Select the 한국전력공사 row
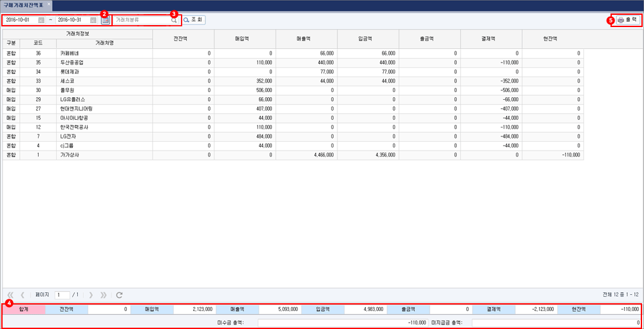Image resolution: width=644 pixels, height=329 pixels. pos(293,127)
